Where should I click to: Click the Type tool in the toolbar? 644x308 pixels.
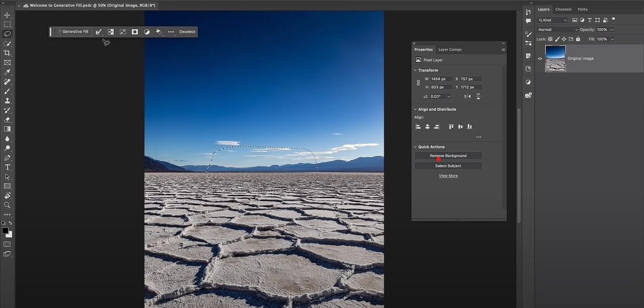[x=7, y=166]
